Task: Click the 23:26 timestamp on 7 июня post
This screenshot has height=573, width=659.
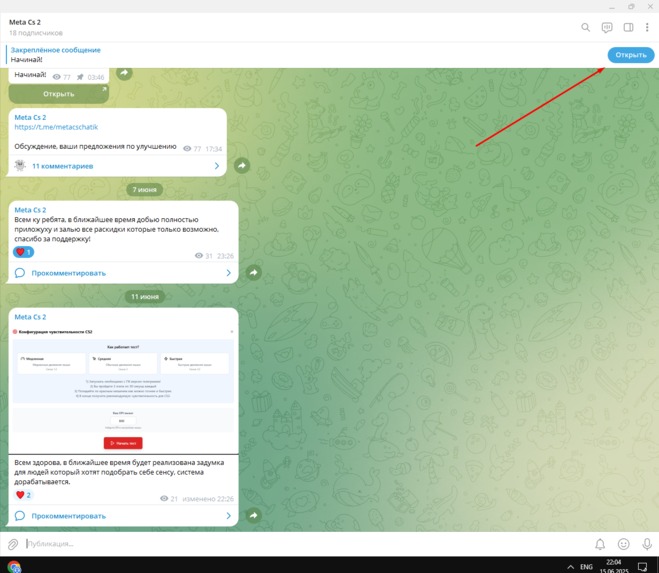Action: pyautogui.click(x=225, y=256)
